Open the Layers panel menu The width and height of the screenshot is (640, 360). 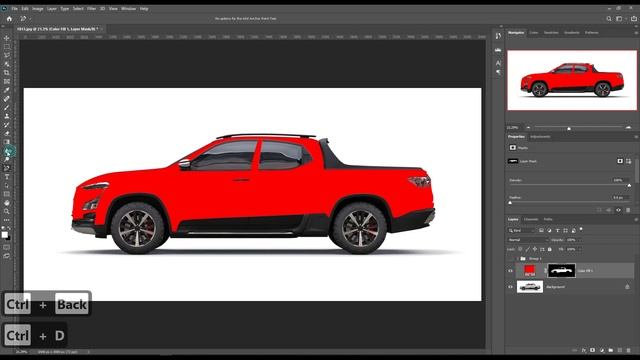point(636,220)
